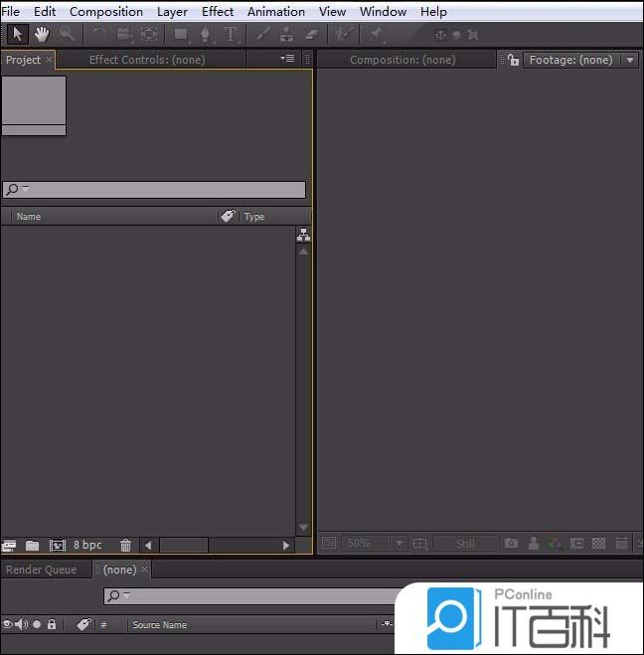Select the Zoom magnifier tool

click(x=67, y=34)
